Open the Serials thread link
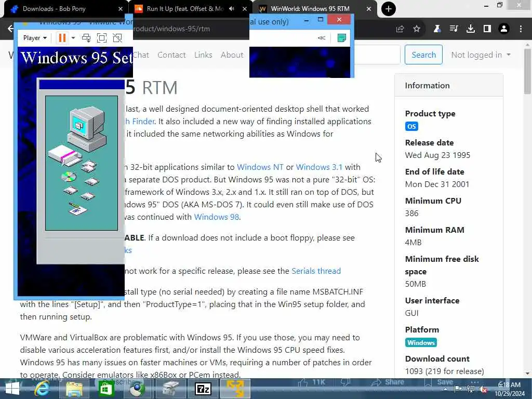 [x=316, y=271]
